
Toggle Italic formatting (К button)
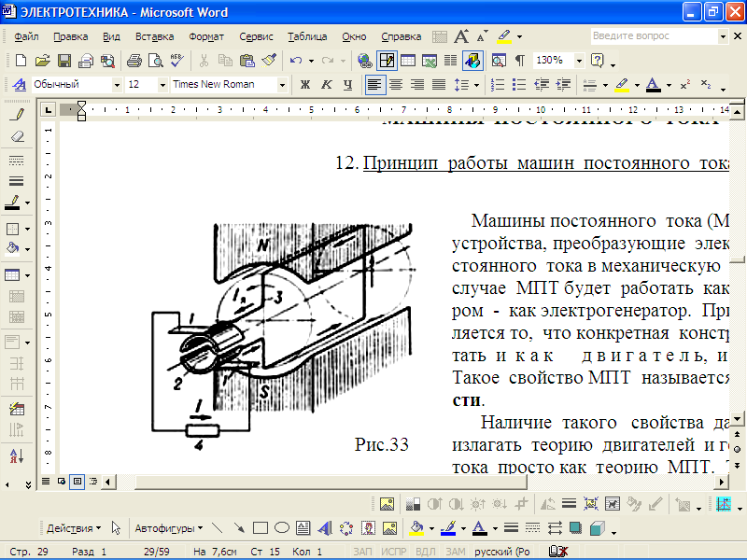326,84
